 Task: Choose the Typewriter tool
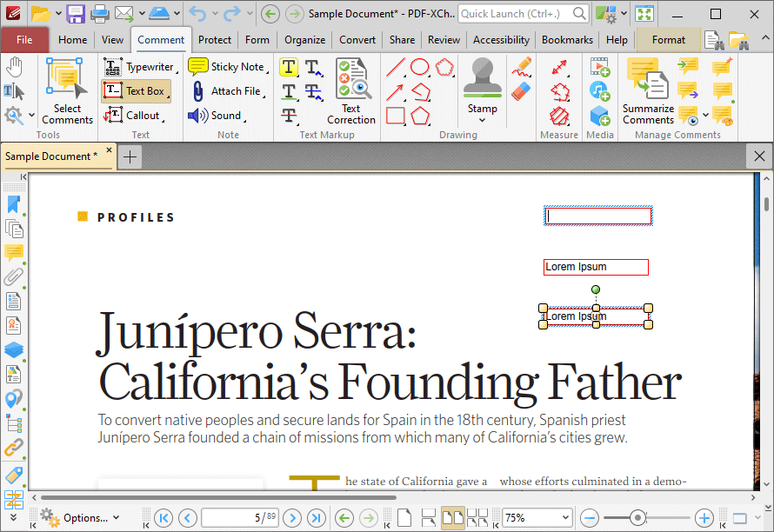(140, 67)
